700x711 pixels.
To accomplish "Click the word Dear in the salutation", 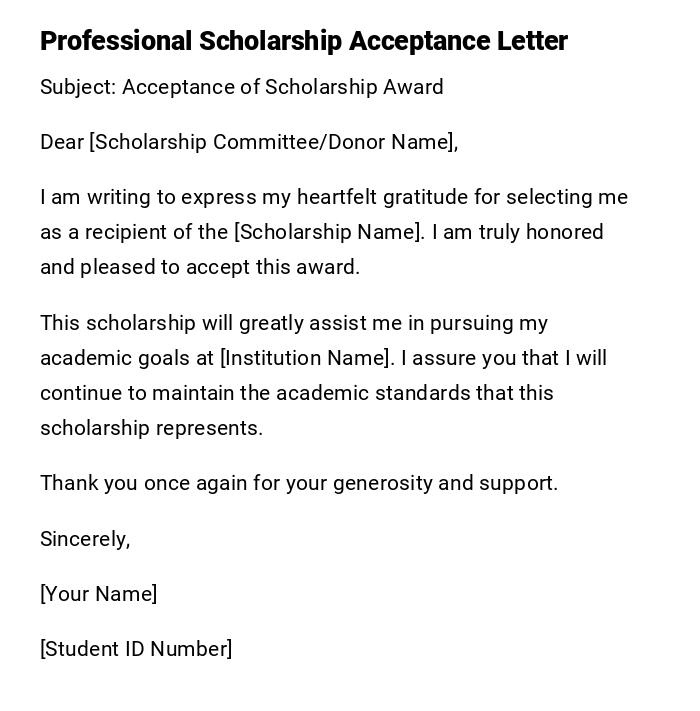I will pyautogui.click(x=62, y=142).
